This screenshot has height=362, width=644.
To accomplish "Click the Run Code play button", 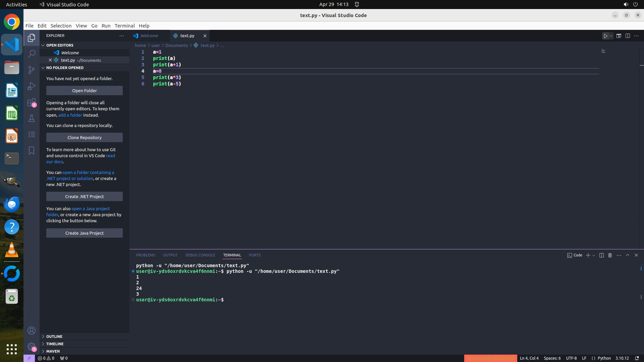I will pyautogui.click(x=605, y=36).
